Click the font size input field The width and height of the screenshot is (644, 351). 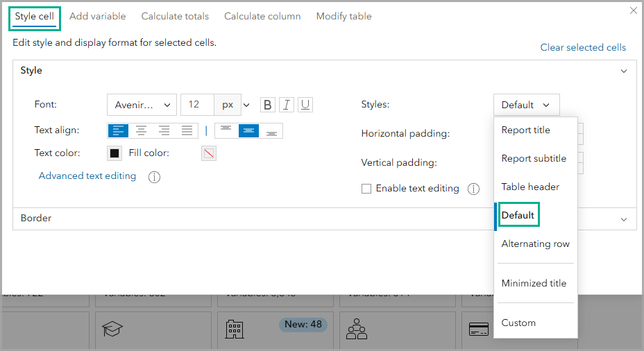(198, 105)
